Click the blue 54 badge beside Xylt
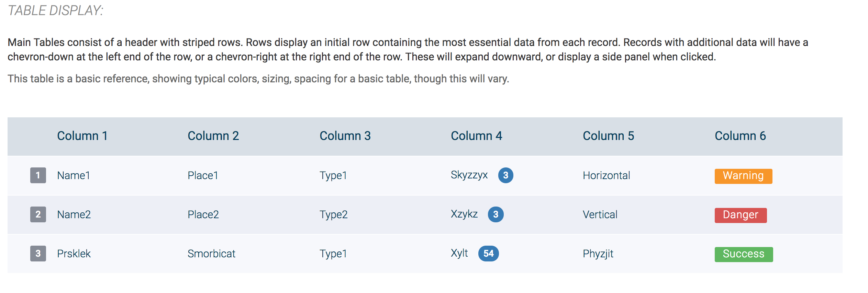The width and height of the screenshot is (868, 293). click(489, 254)
